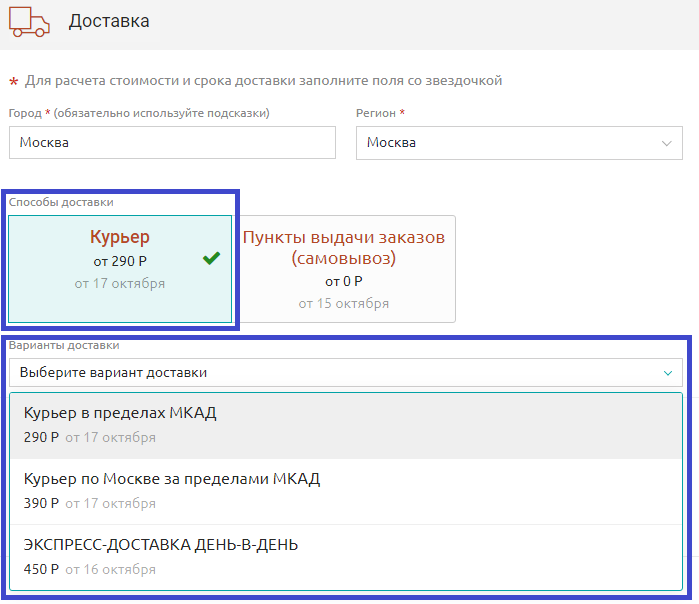The height and width of the screenshot is (604, 699).
Task: Click 'от 15 октября' on pickup card
Action: (344, 304)
